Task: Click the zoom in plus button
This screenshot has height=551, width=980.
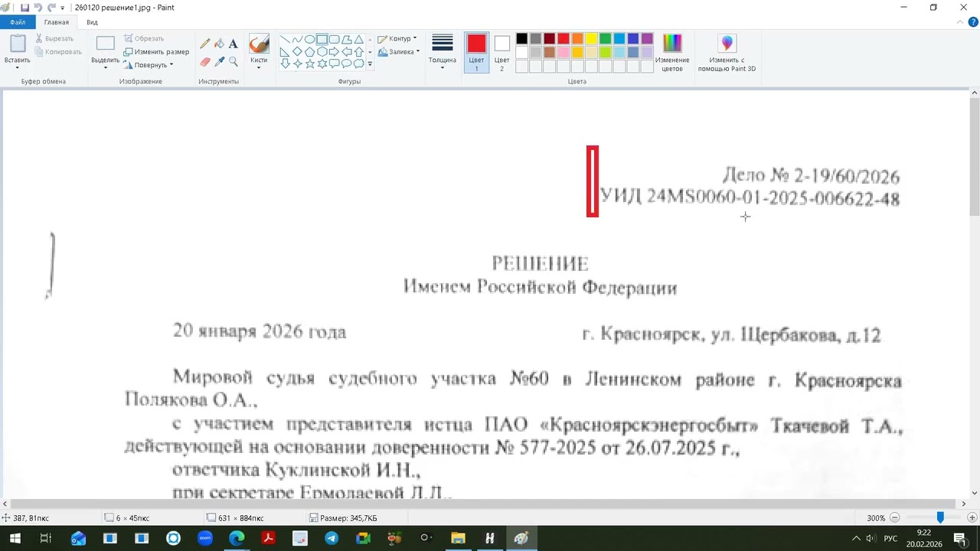Action: [972, 518]
